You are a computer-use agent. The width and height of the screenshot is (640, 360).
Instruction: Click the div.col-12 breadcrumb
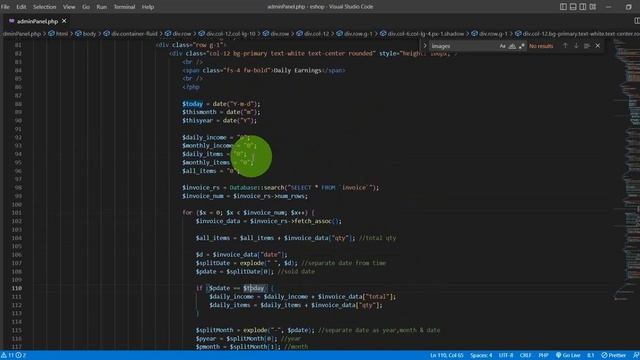point(312,33)
